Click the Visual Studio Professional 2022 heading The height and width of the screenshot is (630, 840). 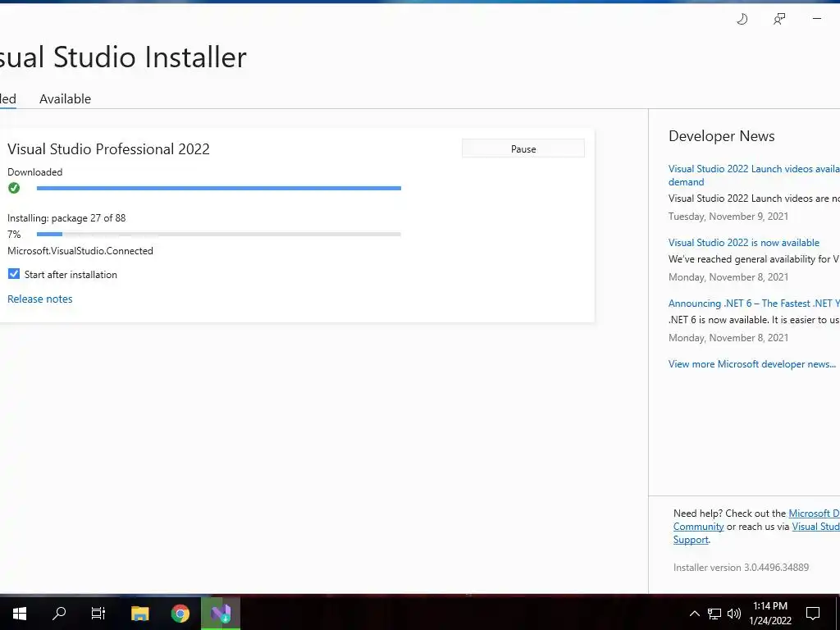(x=109, y=149)
